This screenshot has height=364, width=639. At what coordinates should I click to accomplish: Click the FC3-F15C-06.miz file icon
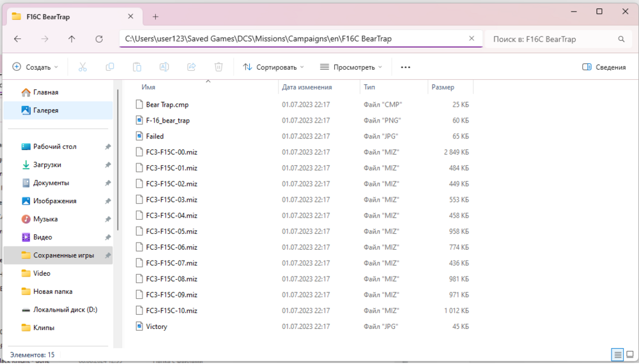point(139,247)
